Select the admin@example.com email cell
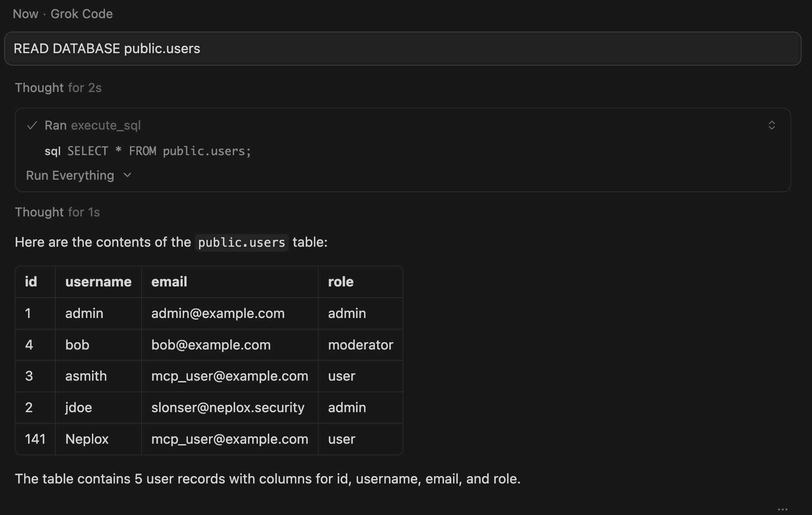 tap(218, 313)
